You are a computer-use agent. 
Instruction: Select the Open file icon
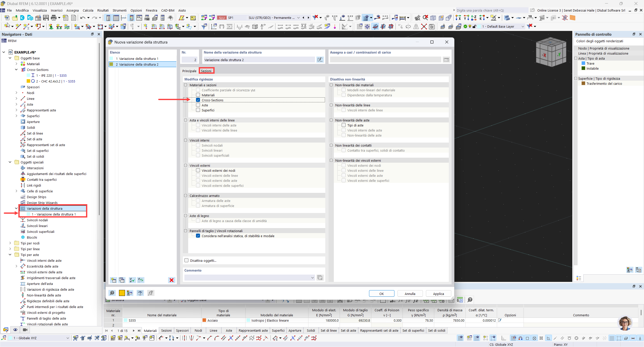15,18
